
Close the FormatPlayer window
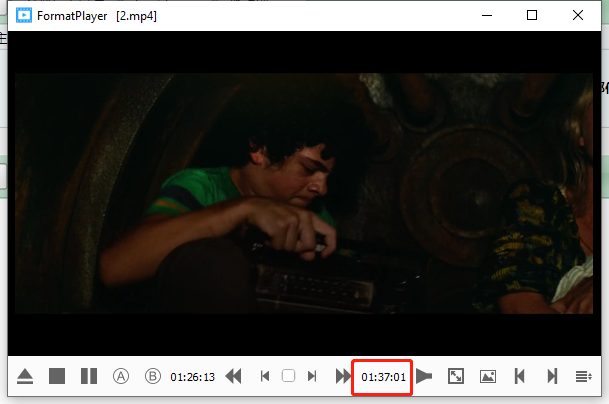tap(578, 16)
